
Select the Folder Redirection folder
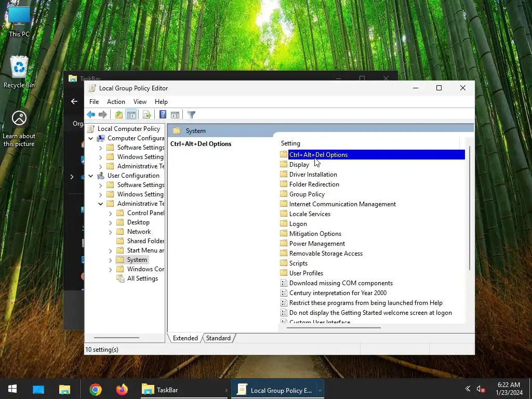(x=314, y=184)
